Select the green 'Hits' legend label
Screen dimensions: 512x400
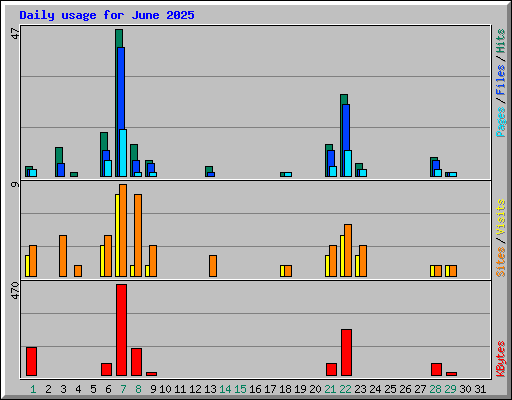pyautogui.click(x=501, y=41)
